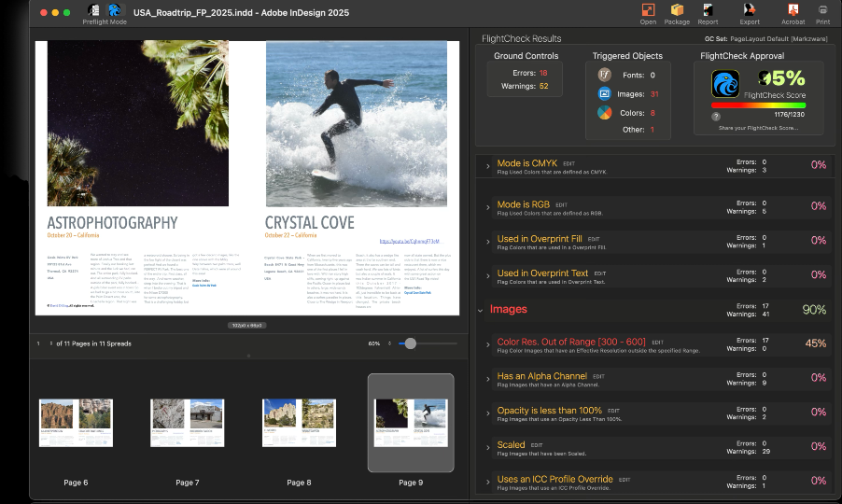Image resolution: width=842 pixels, height=504 pixels.
Task: Click the zoom slider handle
Action: click(408, 343)
